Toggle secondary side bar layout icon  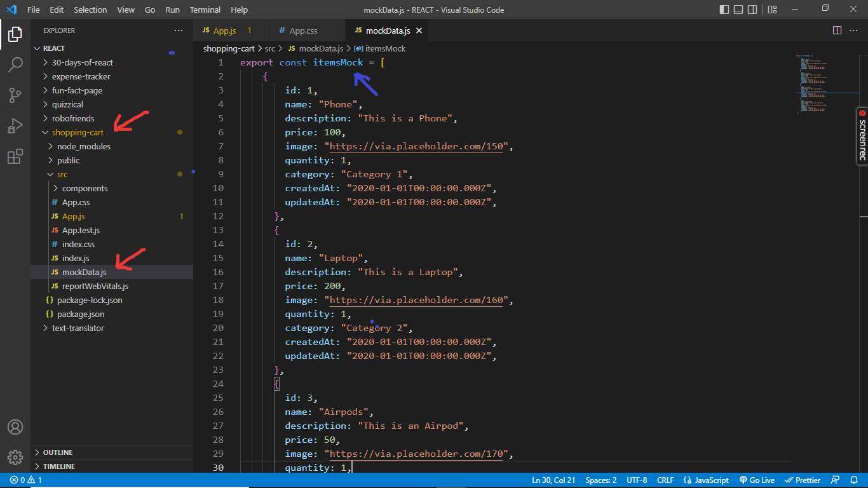point(754,10)
